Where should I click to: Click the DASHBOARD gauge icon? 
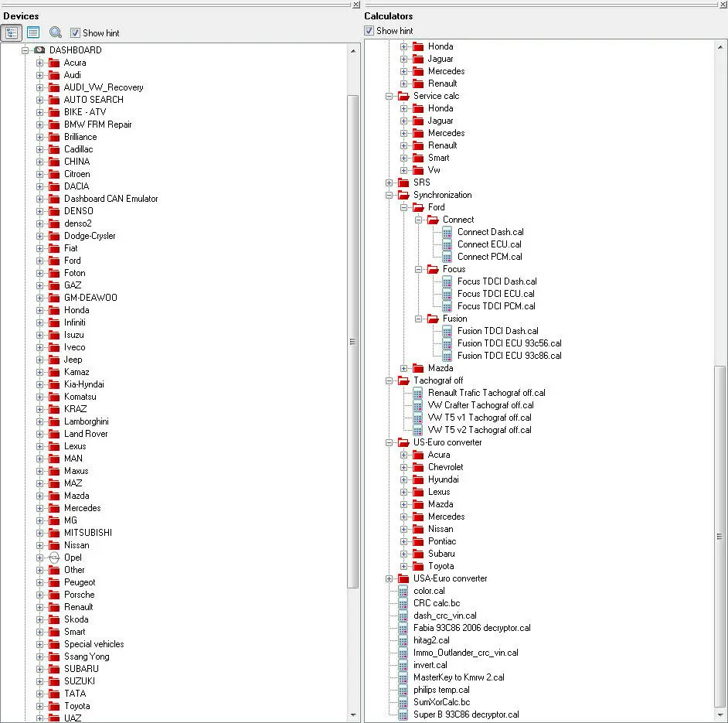coord(39,50)
